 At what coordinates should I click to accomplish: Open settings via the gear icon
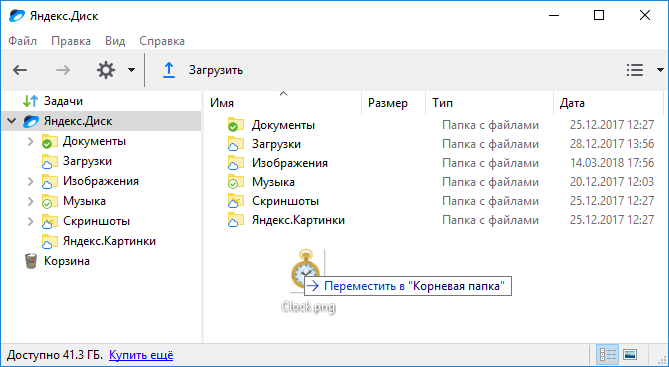[x=106, y=70]
